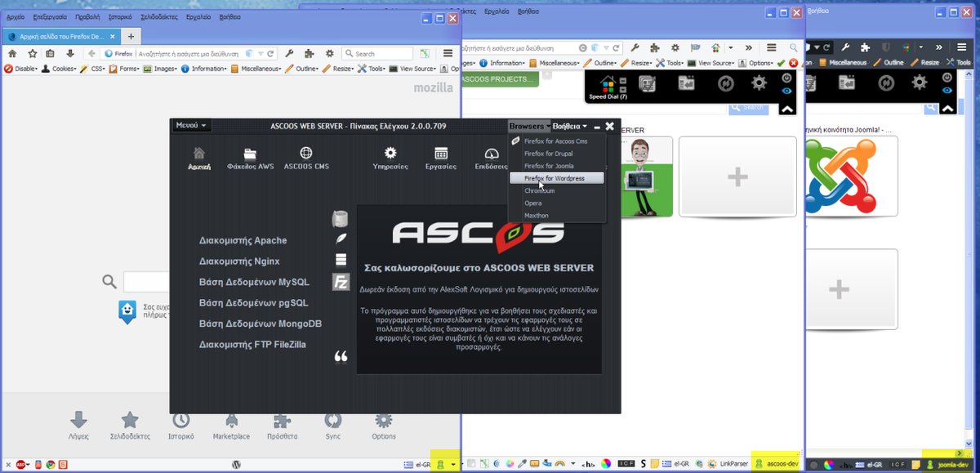The image size is (980, 473).
Task: Open Εκδόσεις gauge icon in control panel
Action: click(491, 153)
